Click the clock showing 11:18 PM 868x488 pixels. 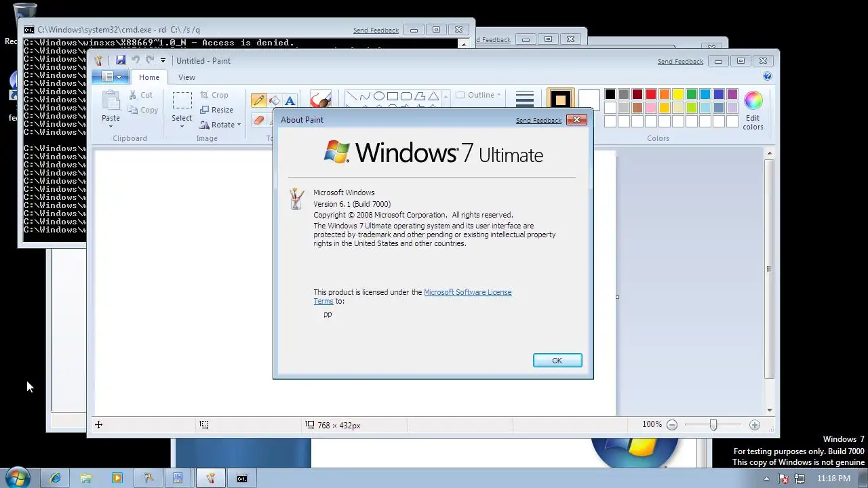pos(833,479)
